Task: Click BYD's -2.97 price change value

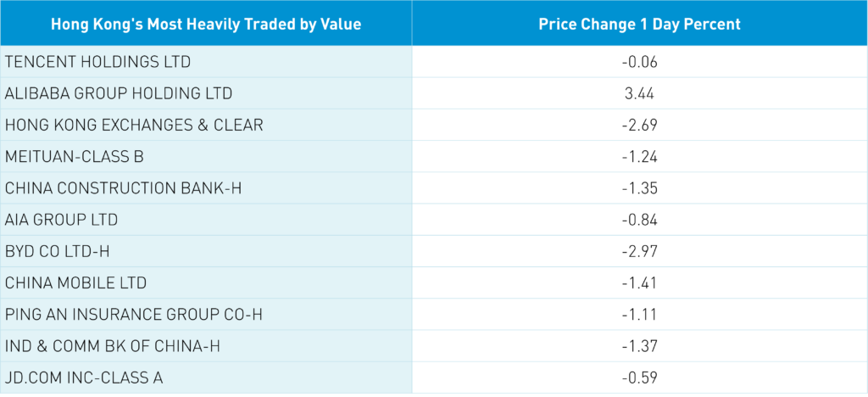Action: click(639, 251)
